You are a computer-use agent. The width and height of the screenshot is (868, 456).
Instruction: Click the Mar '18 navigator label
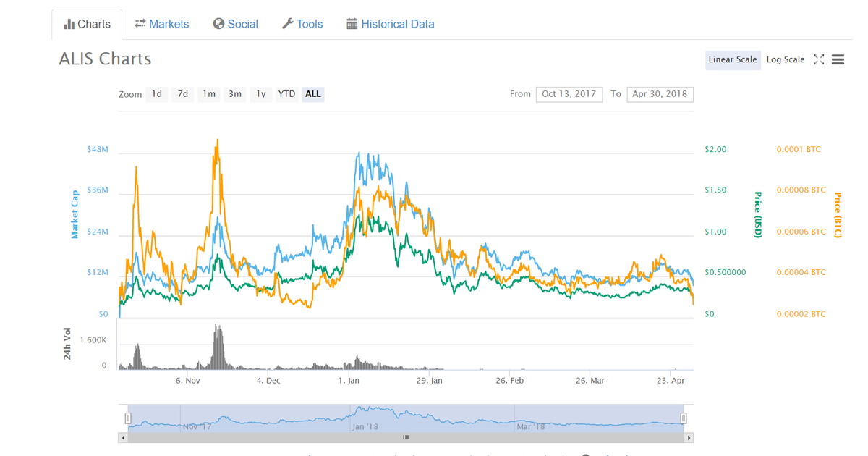tap(532, 427)
